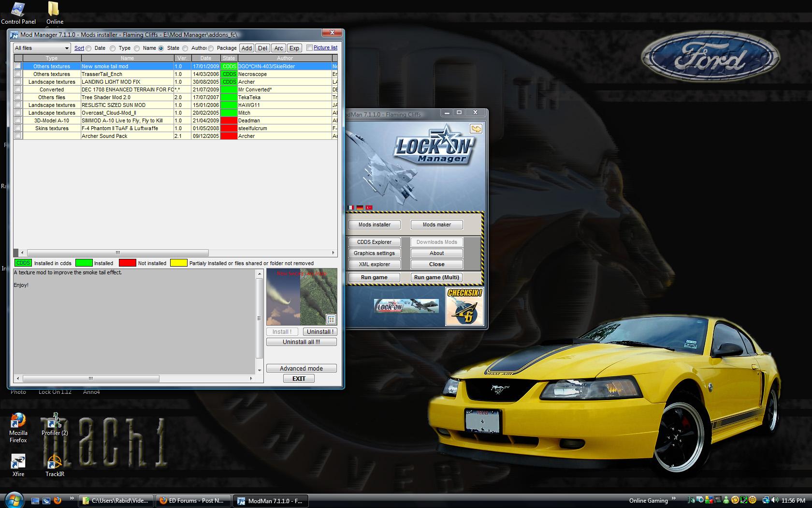Open the Mods maker button
The height and width of the screenshot is (508, 812).
pos(436,224)
